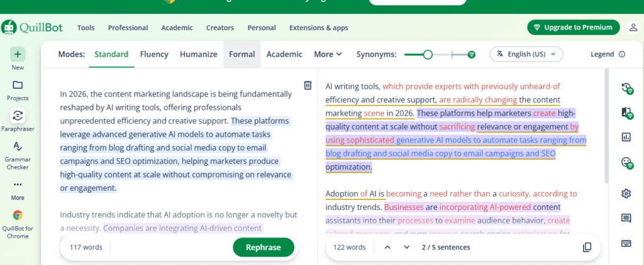Open paraphrase history icon
This screenshot has height=265, width=644.
click(626, 88)
